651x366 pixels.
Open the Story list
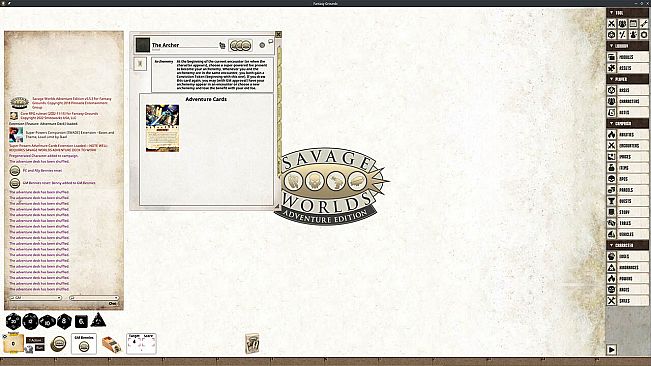tap(627, 212)
